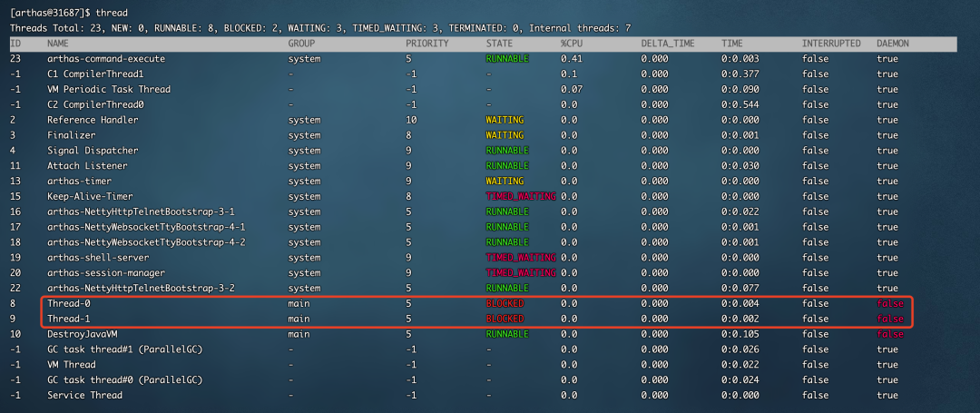
Task: Click the 0.41 %CPU value
Action: [x=572, y=59]
